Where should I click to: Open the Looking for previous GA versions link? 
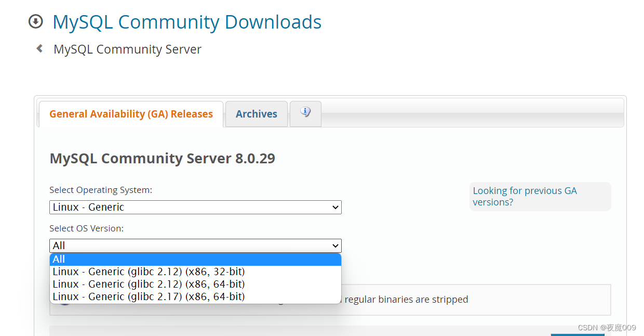click(x=525, y=196)
